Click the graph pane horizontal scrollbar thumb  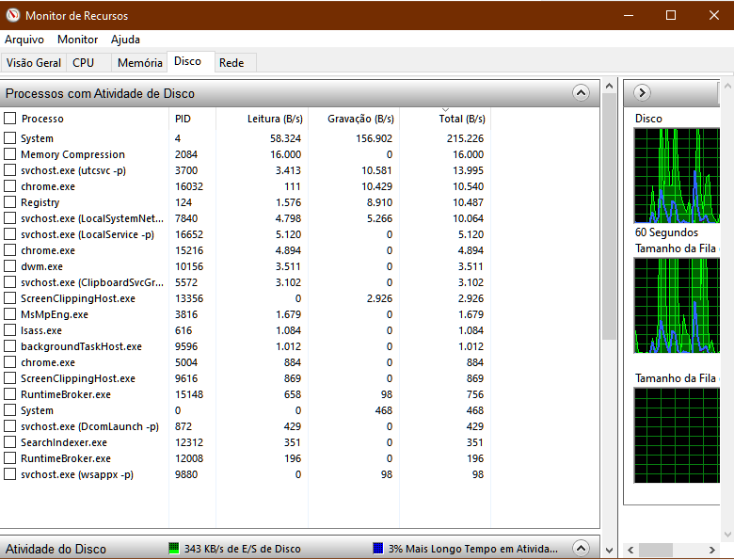(x=655, y=550)
